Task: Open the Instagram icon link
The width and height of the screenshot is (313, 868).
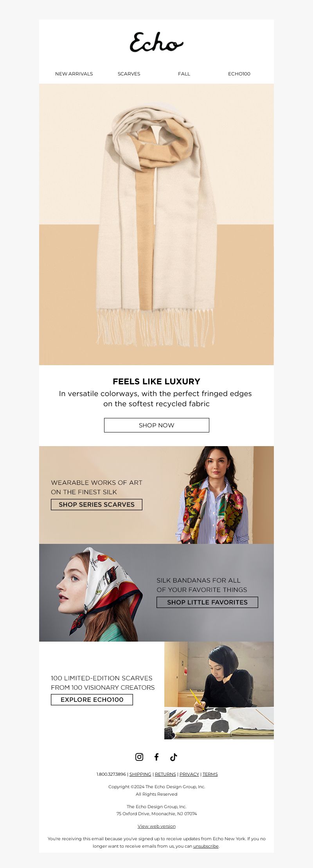Action: coord(139,757)
